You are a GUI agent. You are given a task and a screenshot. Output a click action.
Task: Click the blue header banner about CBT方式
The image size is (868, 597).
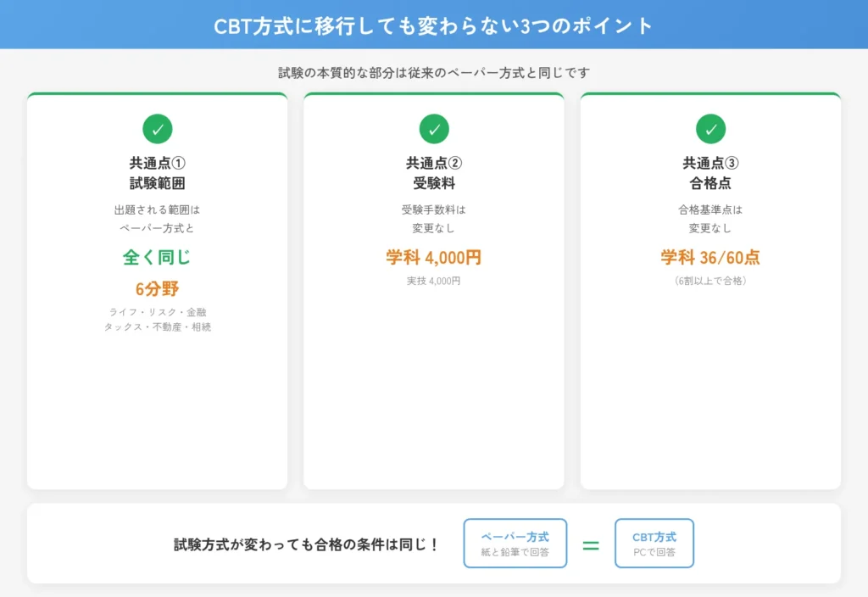tap(434, 25)
